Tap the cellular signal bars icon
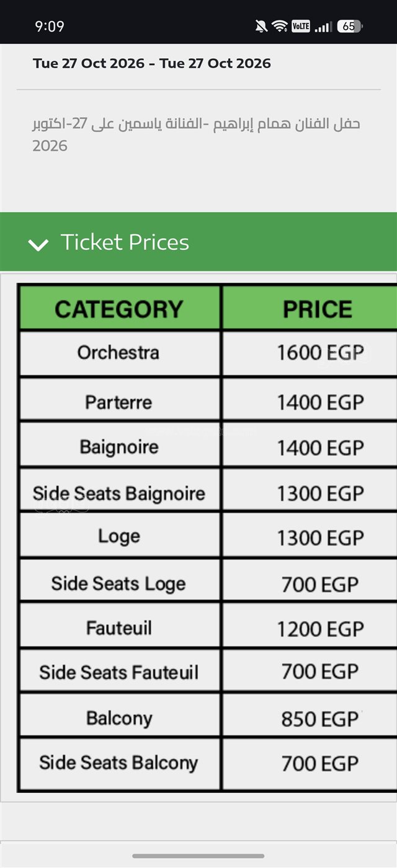This screenshot has height=868, width=397. tap(323, 26)
